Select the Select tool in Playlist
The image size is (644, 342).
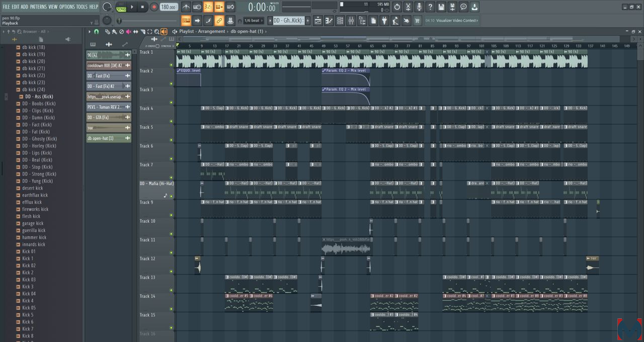[149, 32]
